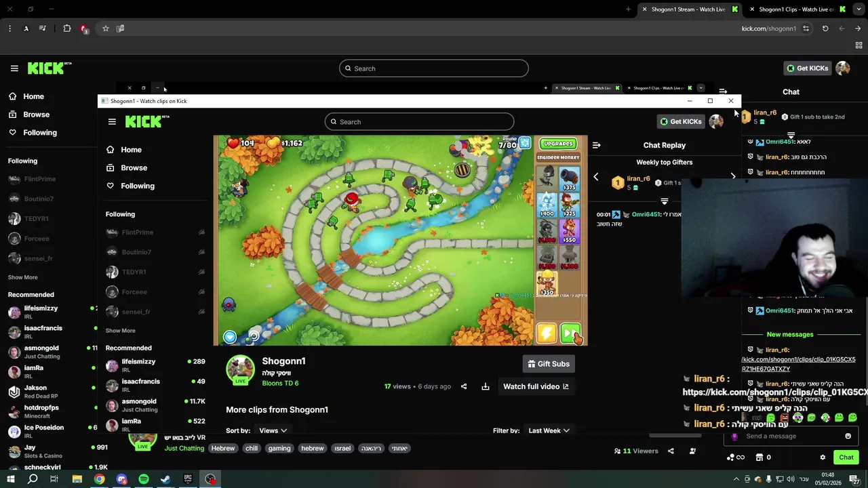Screen dimensions: 868x488
Task: Open profile avatar in clips window header
Action: point(716,121)
